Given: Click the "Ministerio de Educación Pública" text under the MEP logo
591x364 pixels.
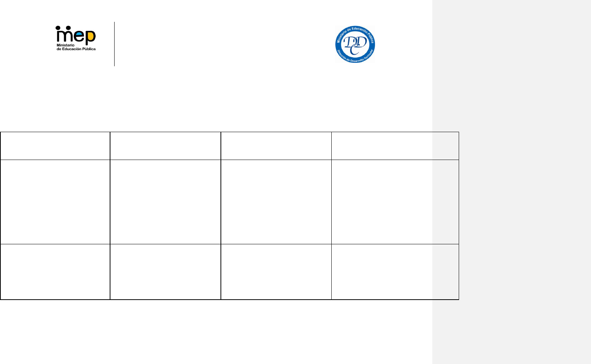Looking at the screenshot, I should [x=76, y=47].
